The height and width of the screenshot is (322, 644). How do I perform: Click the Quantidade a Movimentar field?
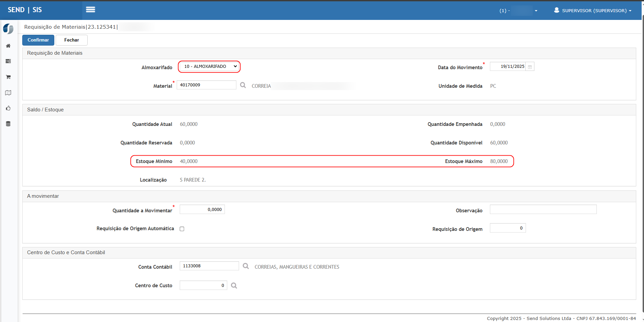tap(202, 210)
